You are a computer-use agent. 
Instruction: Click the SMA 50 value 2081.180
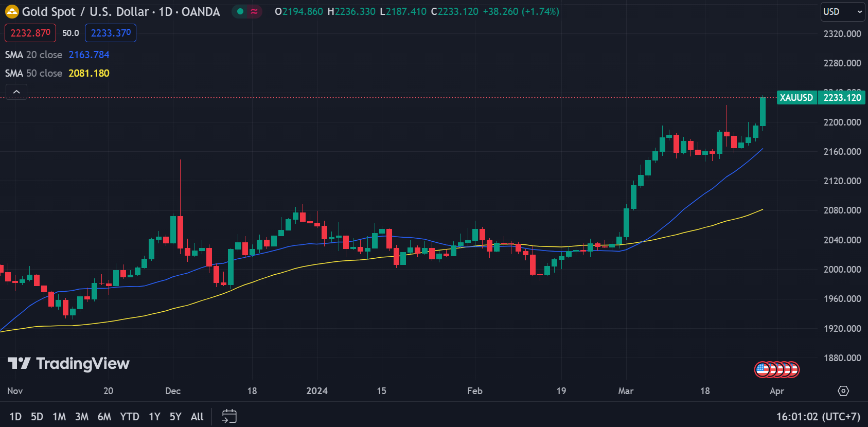(x=89, y=73)
